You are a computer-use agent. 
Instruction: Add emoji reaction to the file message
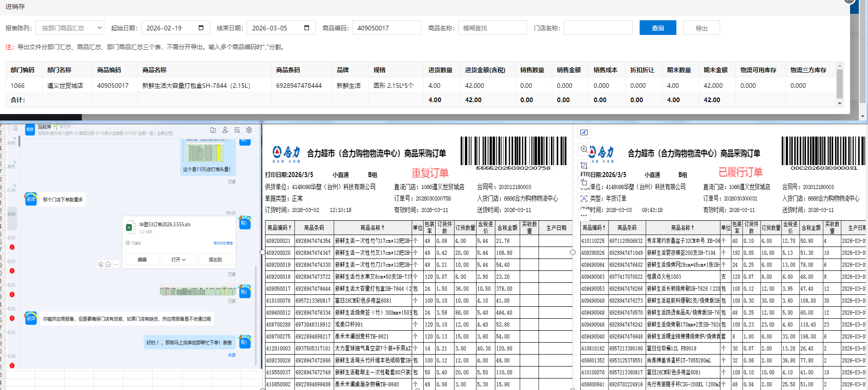click(101, 264)
